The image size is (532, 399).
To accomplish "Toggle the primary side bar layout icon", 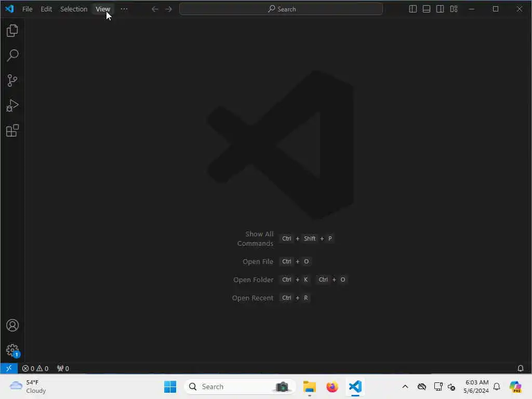I will [x=413, y=9].
